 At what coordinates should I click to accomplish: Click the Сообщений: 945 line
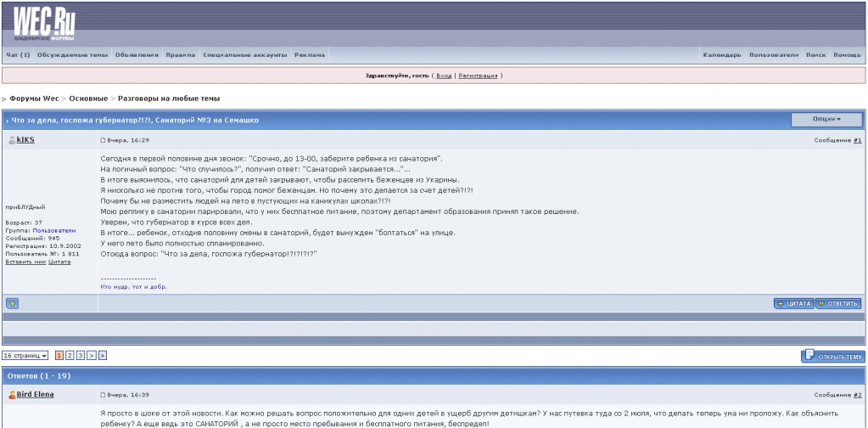coord(32,238)
